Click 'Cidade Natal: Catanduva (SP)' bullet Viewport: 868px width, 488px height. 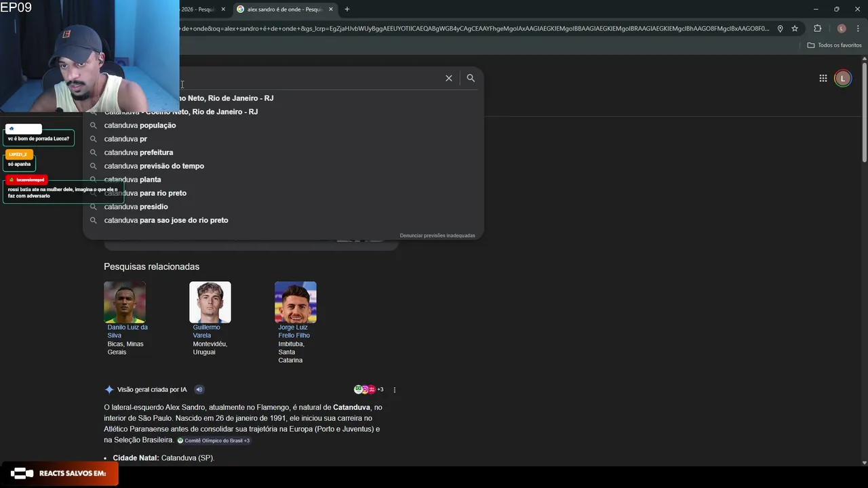point(163,458)
